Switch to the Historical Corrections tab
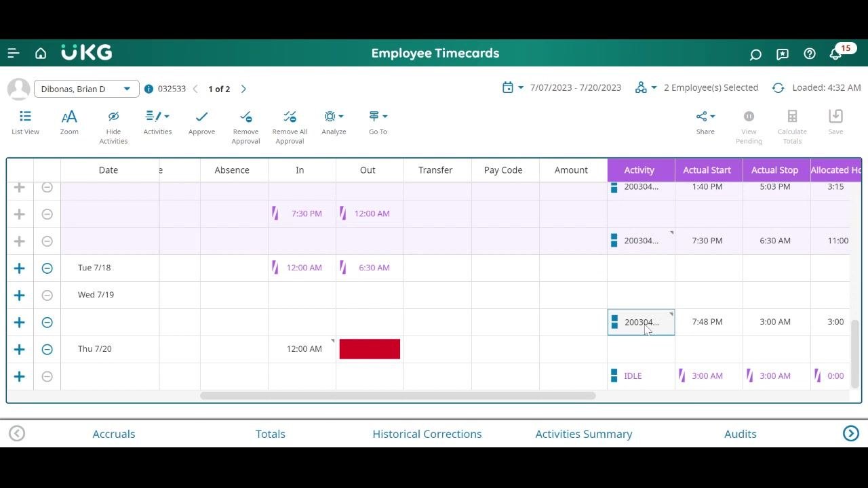 pos(427,434)
